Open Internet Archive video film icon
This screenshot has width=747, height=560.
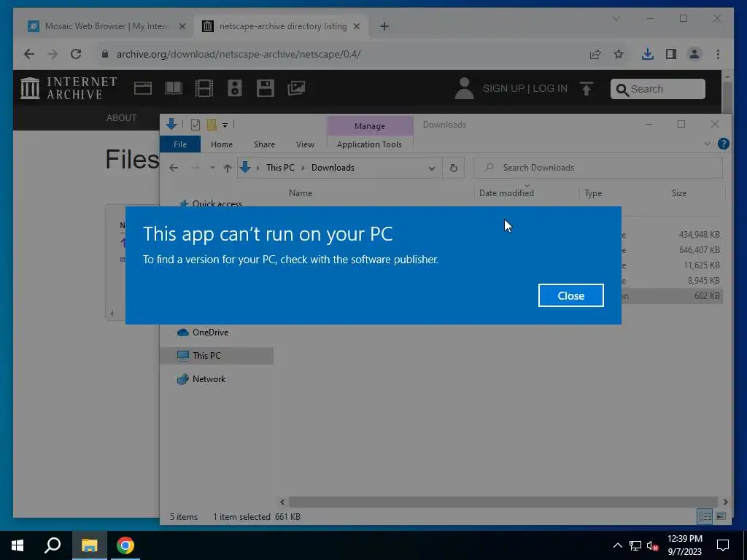(204, 88)
